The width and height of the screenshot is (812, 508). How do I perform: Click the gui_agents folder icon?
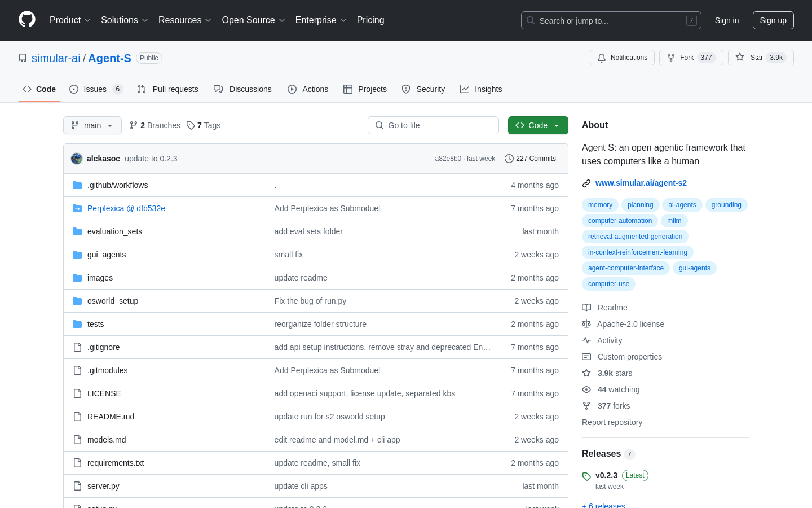pos(77,255)
